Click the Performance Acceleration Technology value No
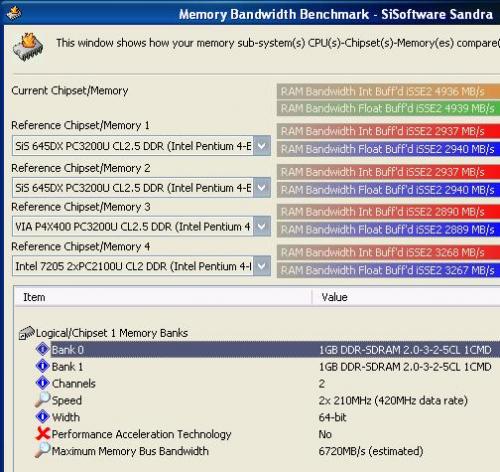Screen dimensions: 500x472 coord(325,434)
